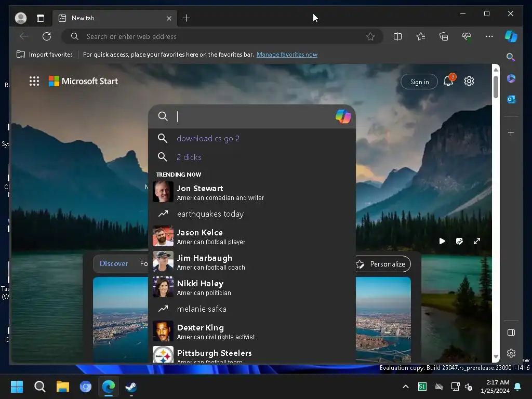Open the tab actions menu icon
Image resolution: width=532 pixels, height=399 pixels.
pyautogui.click(x=41, y=18)
